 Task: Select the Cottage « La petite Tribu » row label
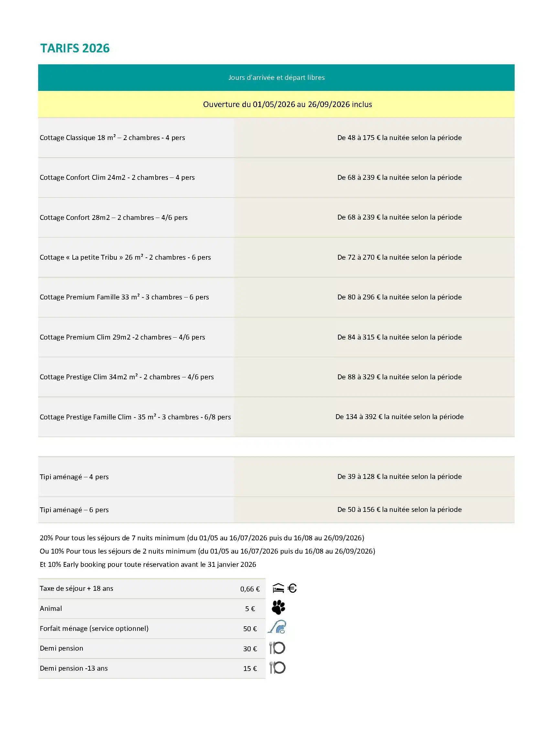pyautogui.click(x=125, y=257)
